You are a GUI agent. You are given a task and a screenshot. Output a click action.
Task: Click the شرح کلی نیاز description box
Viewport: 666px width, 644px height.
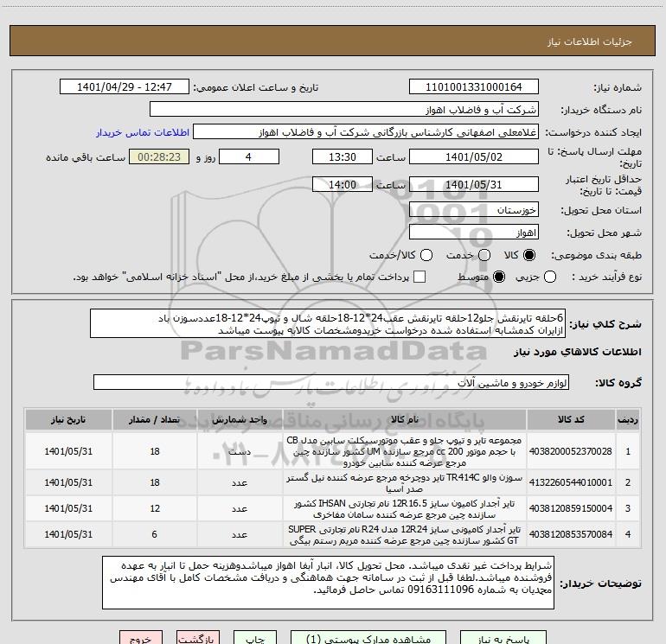[328, 323]
